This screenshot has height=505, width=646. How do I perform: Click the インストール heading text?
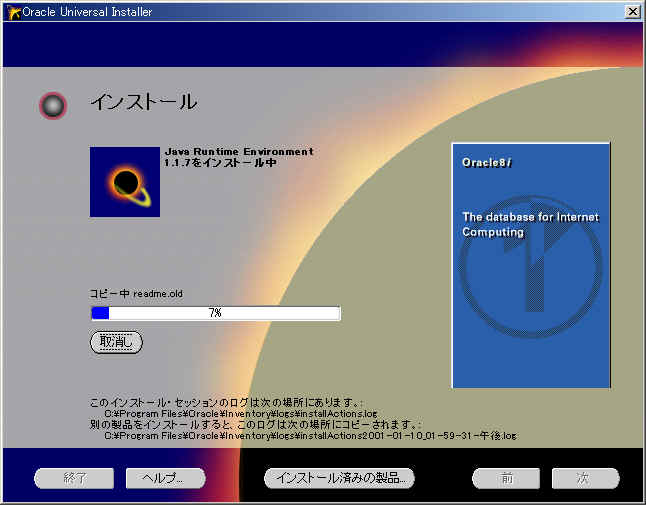[x=144, y=102]
